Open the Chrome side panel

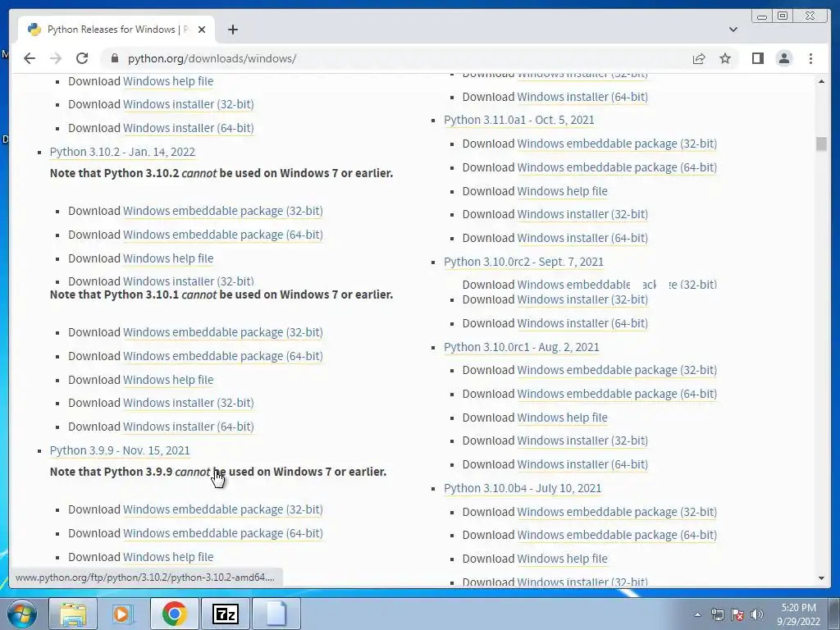click(757, 58)
